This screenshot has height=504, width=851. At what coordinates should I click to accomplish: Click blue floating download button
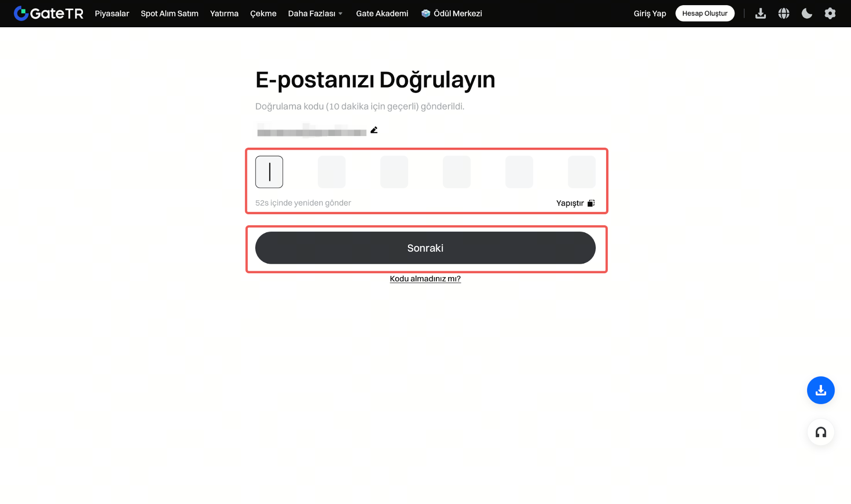coord(820,390)
